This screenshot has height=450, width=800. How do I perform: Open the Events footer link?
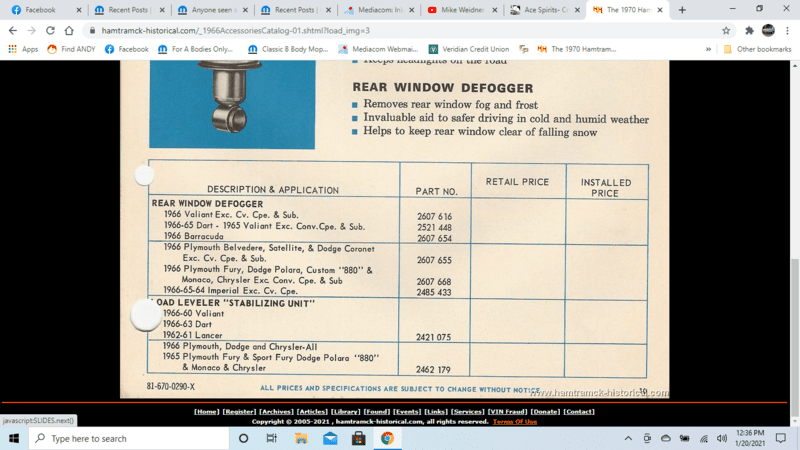click(x=407, y=412)
